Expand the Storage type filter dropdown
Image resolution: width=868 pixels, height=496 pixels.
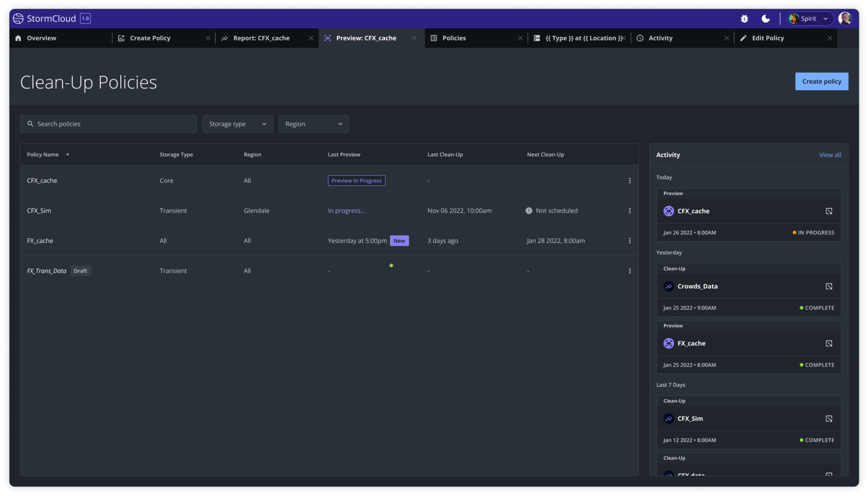[x=237, y=124]
